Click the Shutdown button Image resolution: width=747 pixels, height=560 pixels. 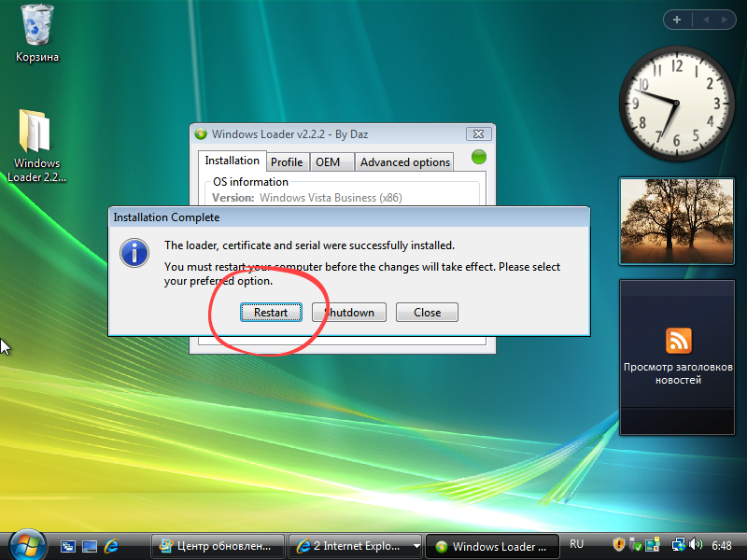(x=349, y=313)
